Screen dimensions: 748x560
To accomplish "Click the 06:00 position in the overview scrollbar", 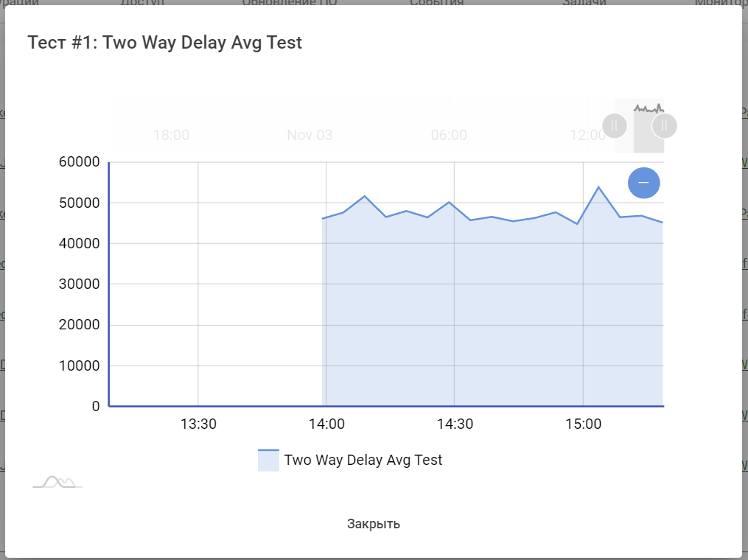I will point(449,135).
